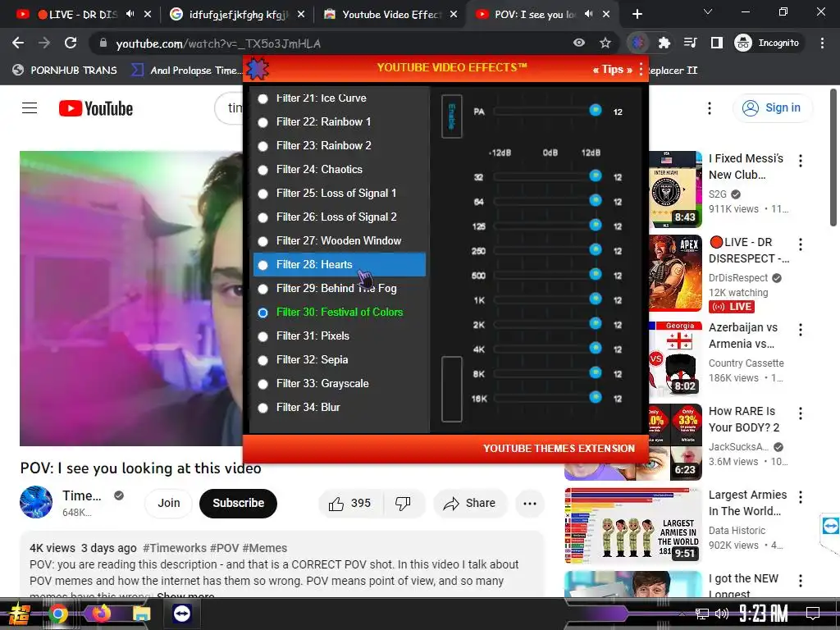Bookmark this page with the star icon
The width and height of the screenshot is (840, 630).
point(605,43)
